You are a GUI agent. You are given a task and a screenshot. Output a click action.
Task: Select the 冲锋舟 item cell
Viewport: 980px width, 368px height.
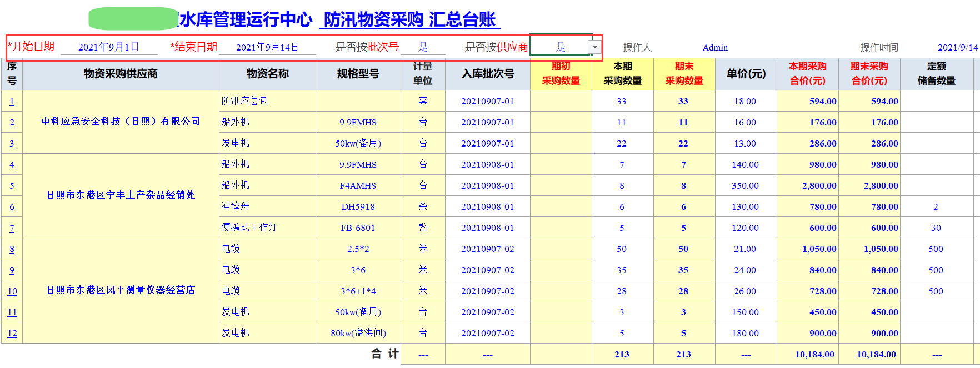click(x=236, y=206)
